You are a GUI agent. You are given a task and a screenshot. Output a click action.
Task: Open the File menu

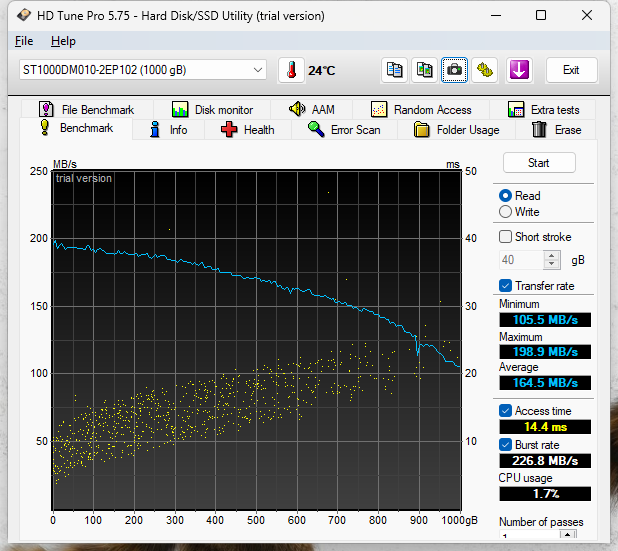[x=24, y=41]
